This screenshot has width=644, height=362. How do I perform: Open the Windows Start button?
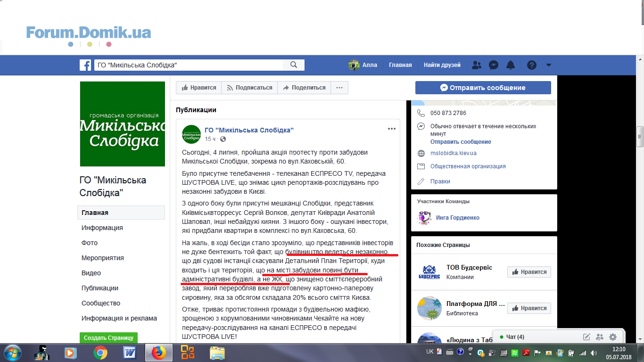point(12,353)
